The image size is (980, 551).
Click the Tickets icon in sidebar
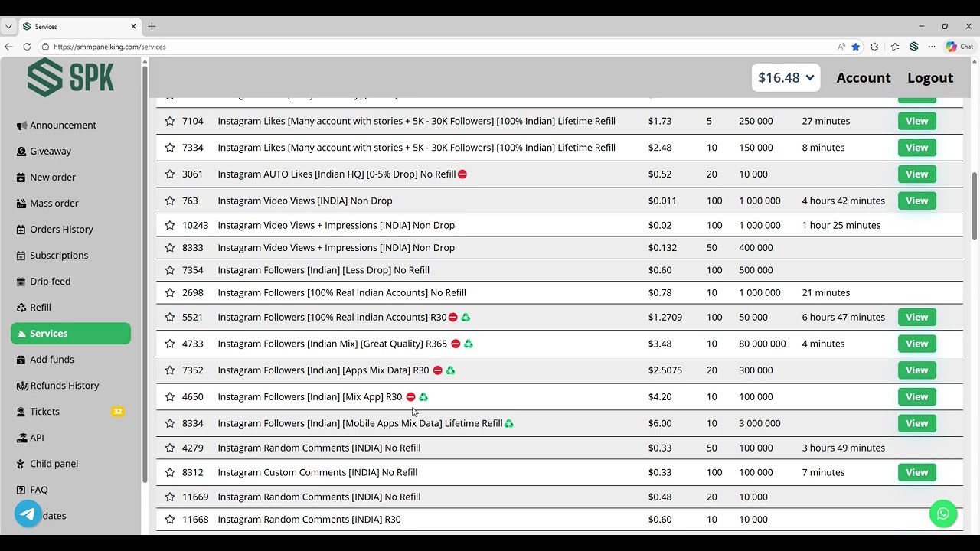[21, 412]
